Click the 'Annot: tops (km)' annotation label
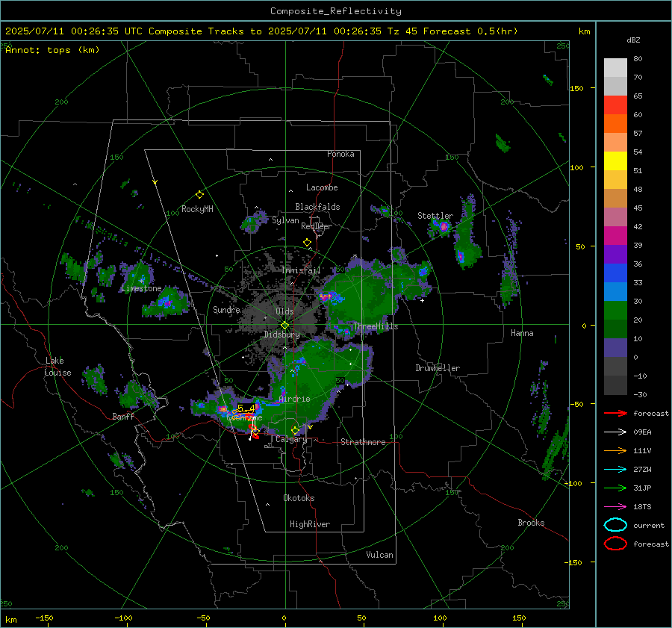Image resolution: width=672 pixels, height=628 pixels. pos(52,50)
